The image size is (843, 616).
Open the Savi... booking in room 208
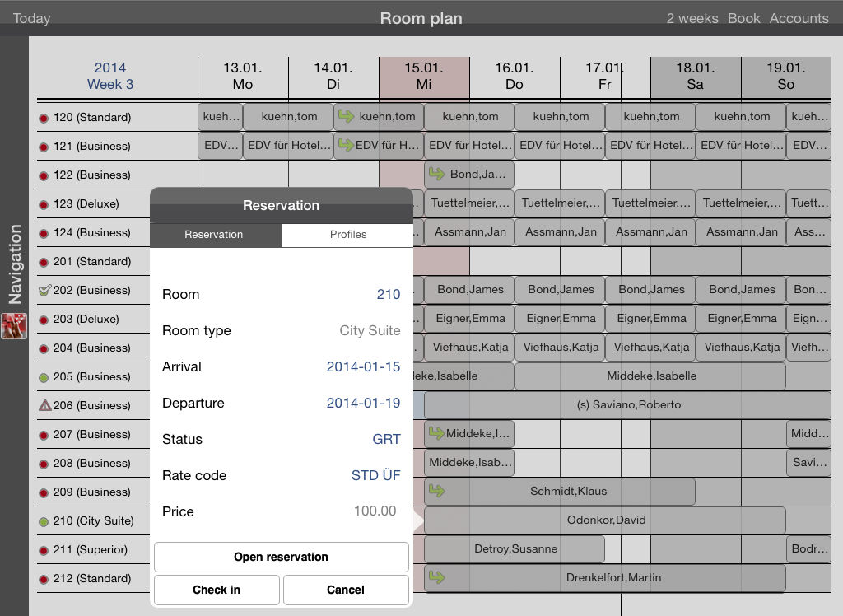coord(808,462)
